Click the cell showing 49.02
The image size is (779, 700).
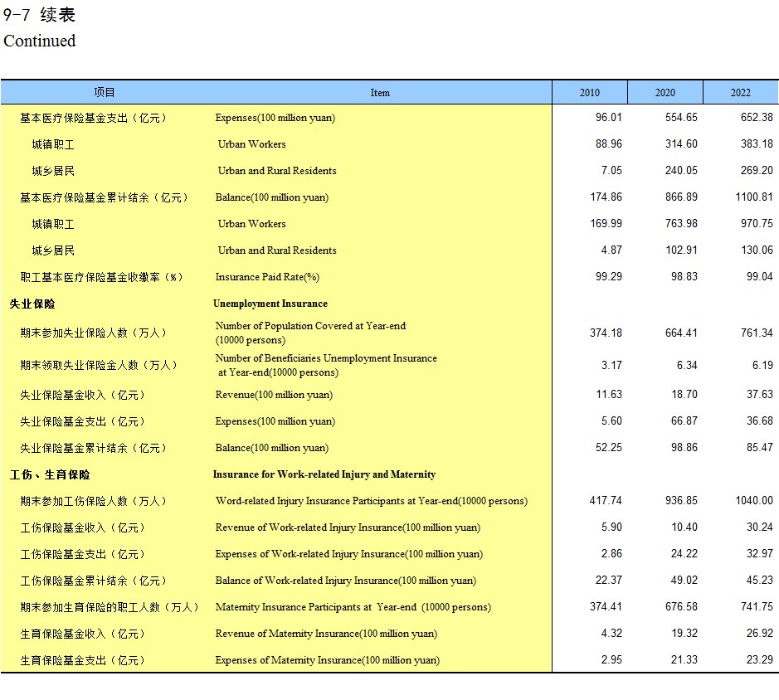click(x=684, y=581)
